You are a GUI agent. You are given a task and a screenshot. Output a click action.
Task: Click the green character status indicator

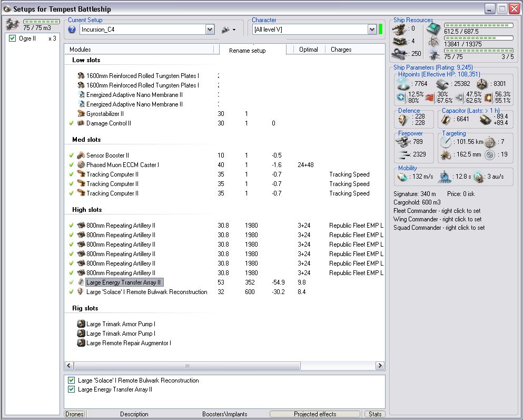tap(381, 30)
